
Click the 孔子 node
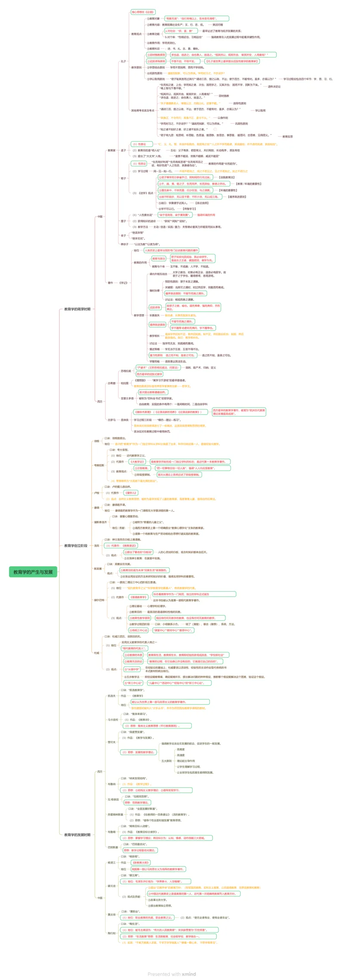pos(123,61)
